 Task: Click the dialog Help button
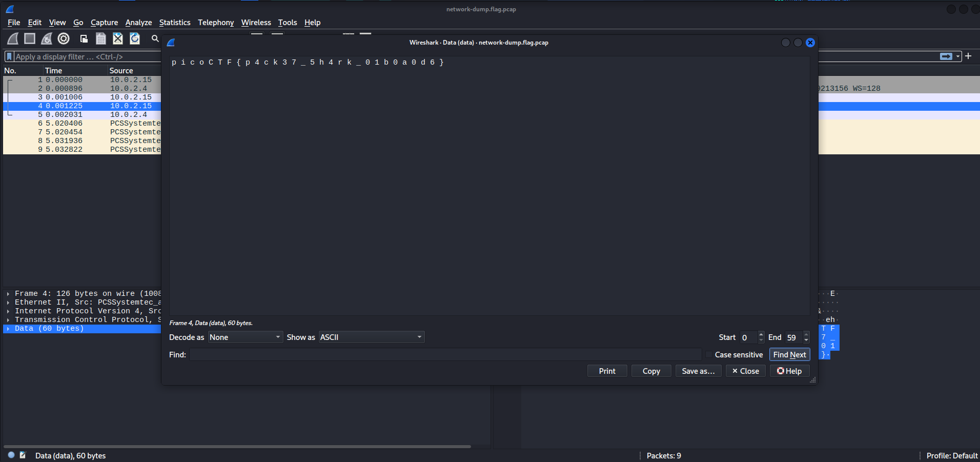pyautogui.click(x=789, y=371)
